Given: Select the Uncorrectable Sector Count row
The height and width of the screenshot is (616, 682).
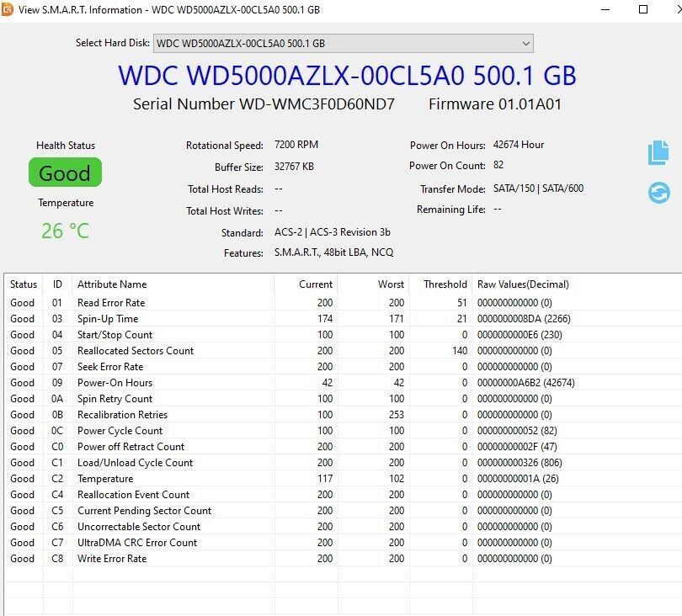Looking at the screenshot, I should (343, 527).
